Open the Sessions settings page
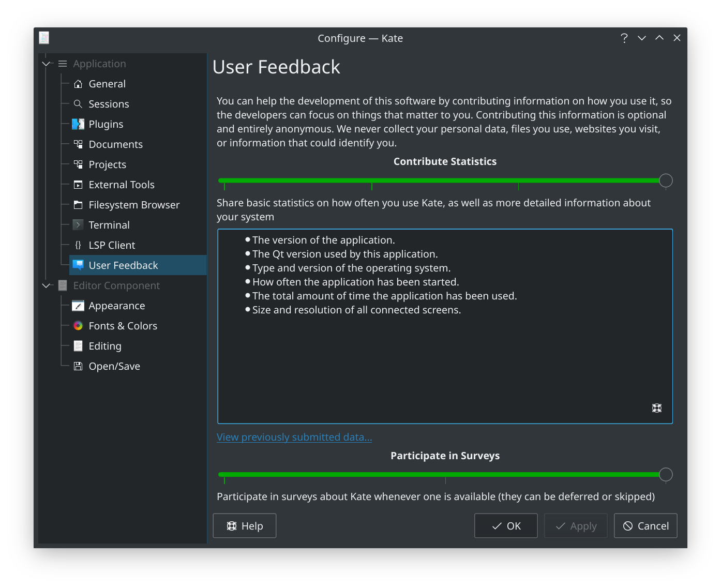 click(x=138, y=104)
